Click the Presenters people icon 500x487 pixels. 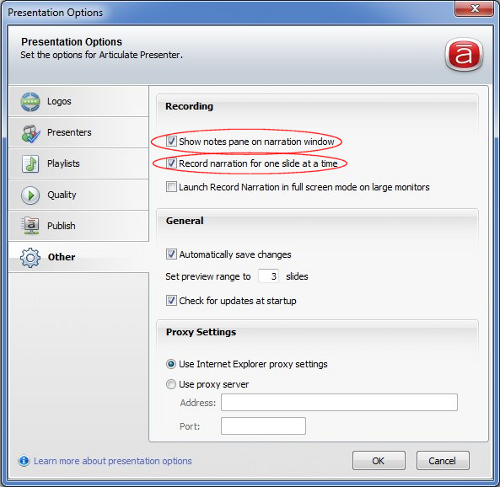30,133
